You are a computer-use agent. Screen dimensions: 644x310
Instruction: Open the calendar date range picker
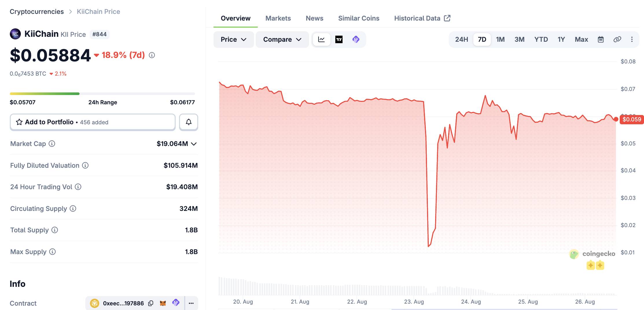tap(601, 39)
